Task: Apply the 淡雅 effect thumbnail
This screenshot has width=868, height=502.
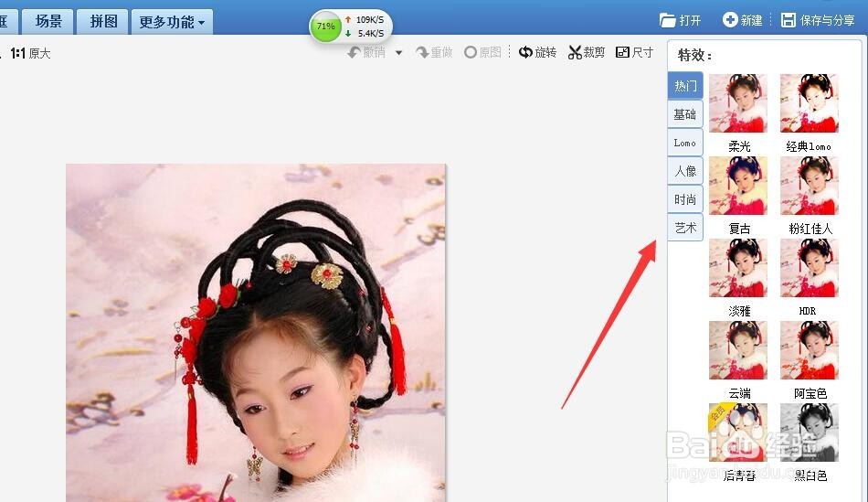Action: click(x=738, y=268)
